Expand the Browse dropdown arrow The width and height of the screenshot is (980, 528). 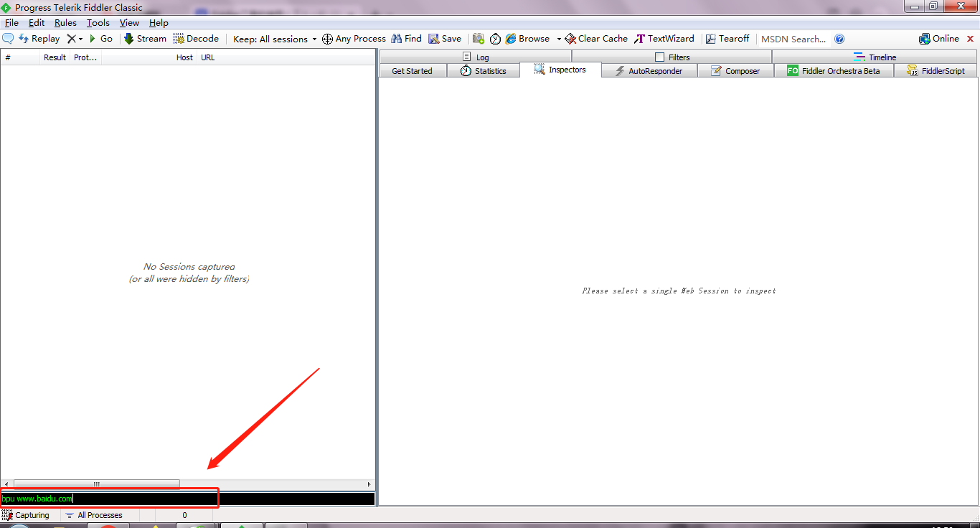click(559, 39)
